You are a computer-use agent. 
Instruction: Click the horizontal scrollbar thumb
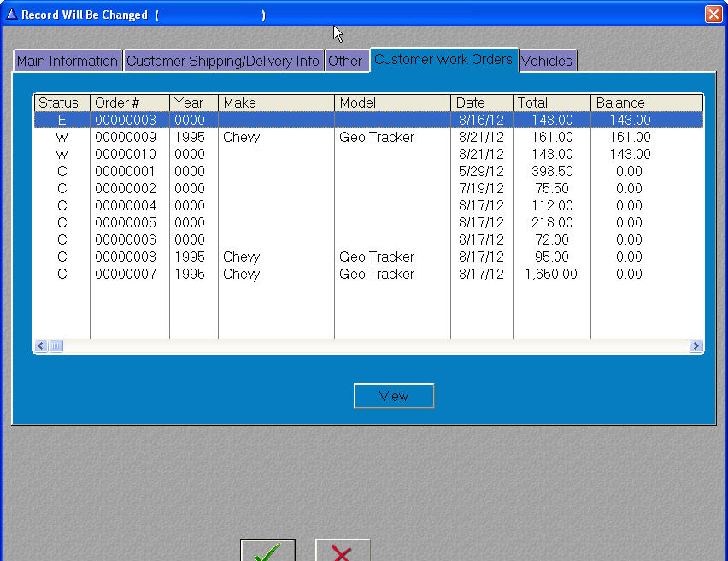tap(56, 346)
